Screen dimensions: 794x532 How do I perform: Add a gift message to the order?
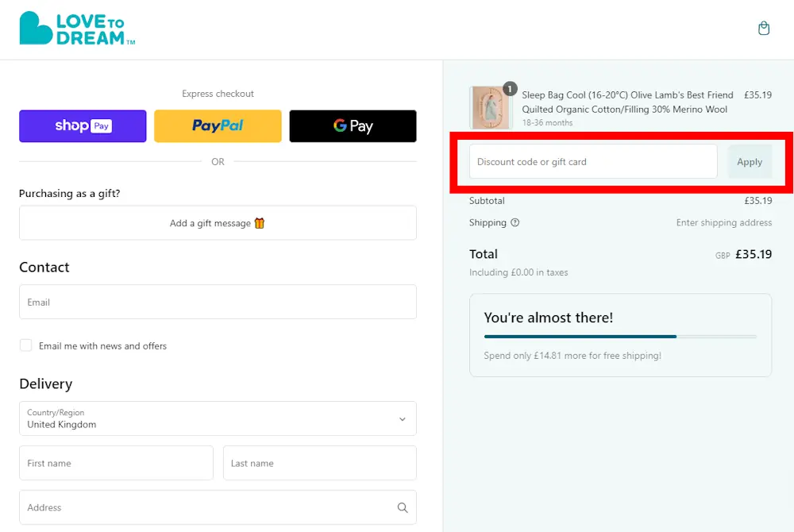click(218, 222)
